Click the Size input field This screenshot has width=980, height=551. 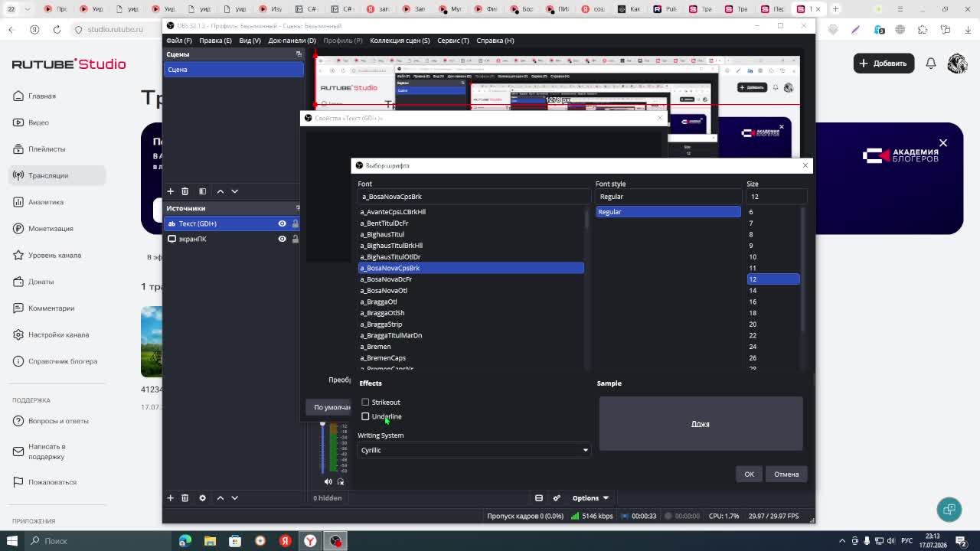click(x=777, y=197)
